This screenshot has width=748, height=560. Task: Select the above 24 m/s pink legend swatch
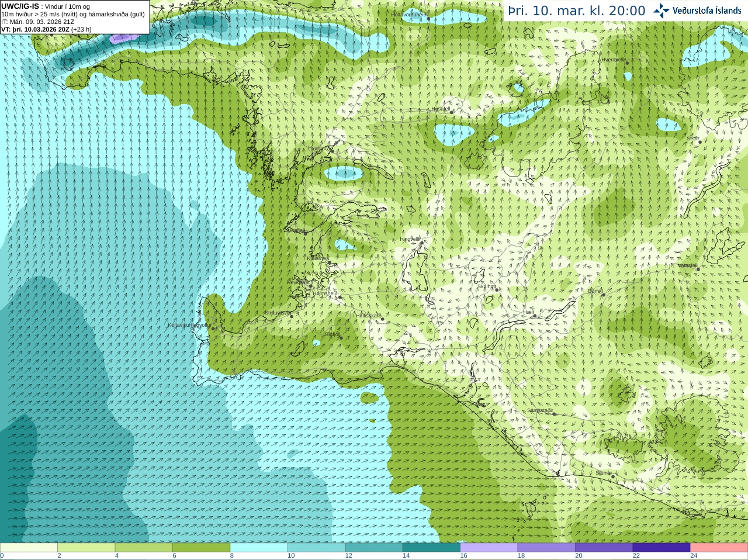[719, 548]
